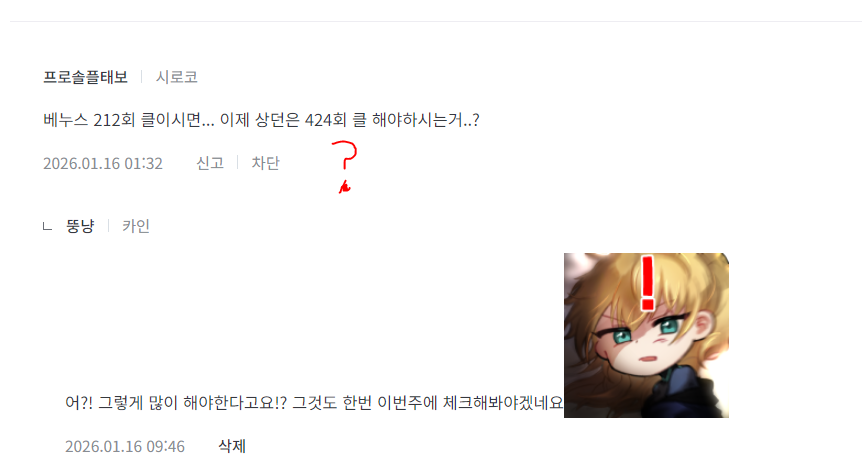Viewport: 862px width, 475px height.
Task: Select the comment text starting with 베누스 212회
Action: point(261,120)
